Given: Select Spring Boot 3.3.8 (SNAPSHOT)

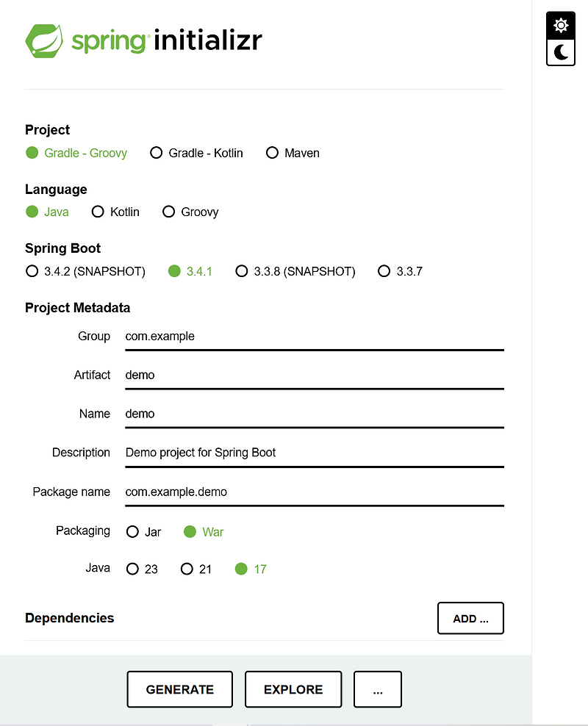Looking at the screenshot, I should [x=242, y=271].
